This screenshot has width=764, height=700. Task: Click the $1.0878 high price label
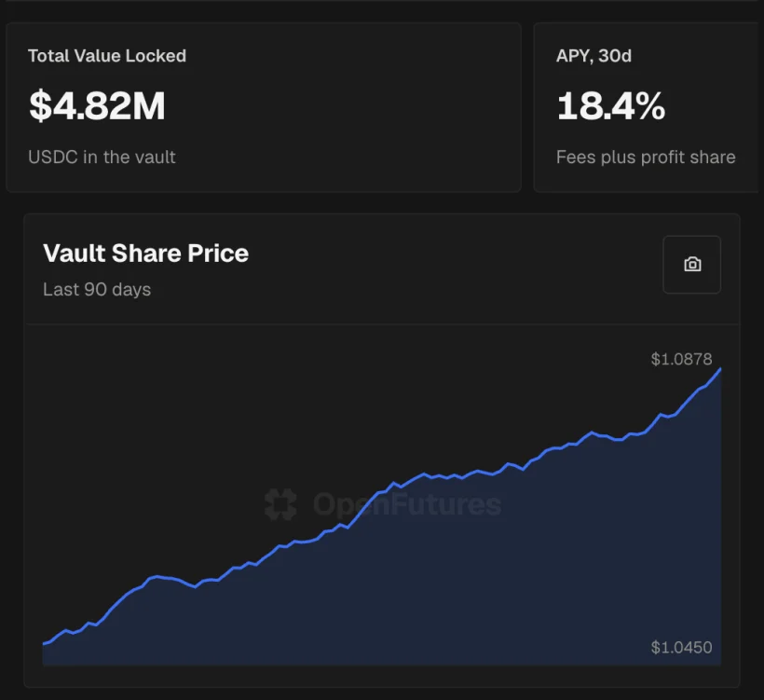point(681,359)
